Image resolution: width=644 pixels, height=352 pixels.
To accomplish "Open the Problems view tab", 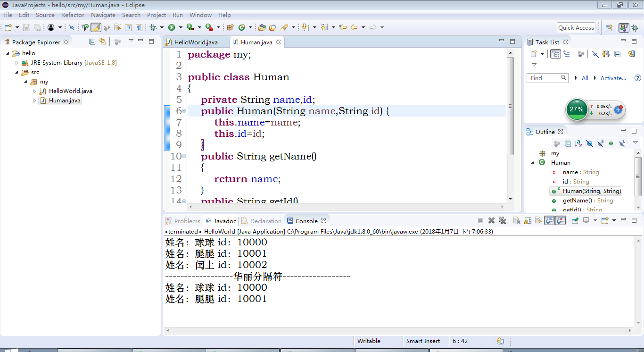I will click(x=183, y=221).
